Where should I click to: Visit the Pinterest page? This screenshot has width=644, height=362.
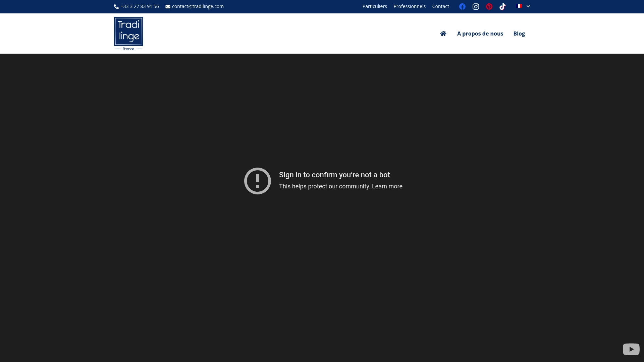point(489,6)
